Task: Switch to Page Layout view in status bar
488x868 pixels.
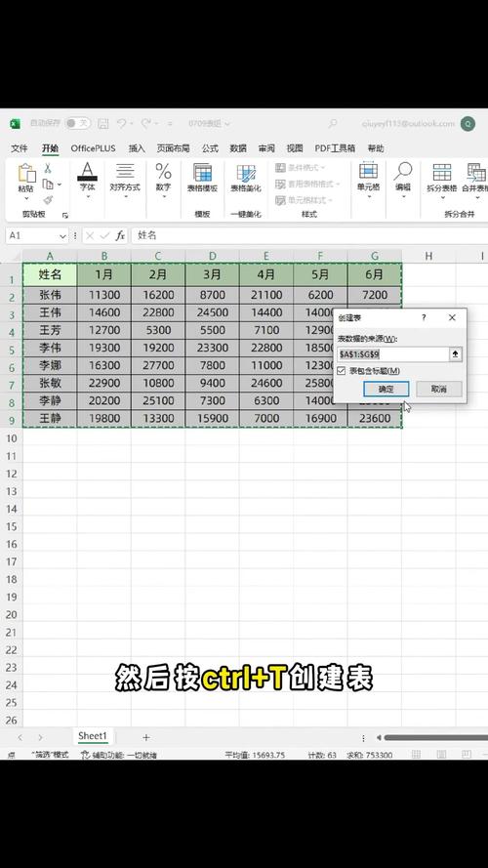Action: tap(441, 754)
